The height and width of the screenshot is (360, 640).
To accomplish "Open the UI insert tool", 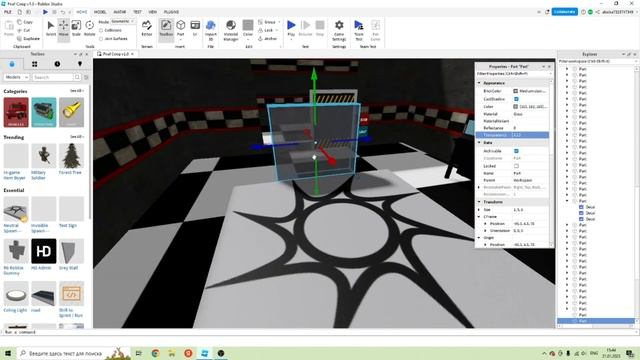I will coord(195,29).
